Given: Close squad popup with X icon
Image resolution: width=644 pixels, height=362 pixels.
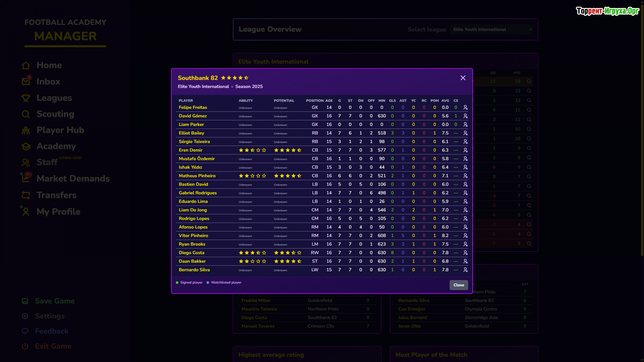Looking at the screenshot, I should (x=463, y=78).
